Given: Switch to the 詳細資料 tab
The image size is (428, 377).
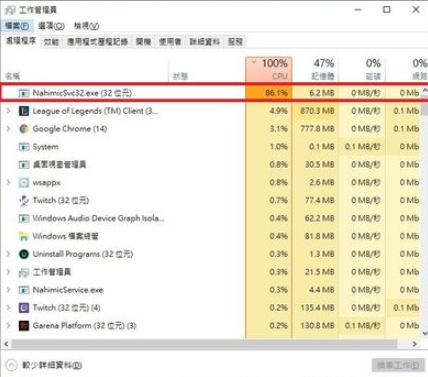Looking at the screenshot, I should tap(205, 42).
